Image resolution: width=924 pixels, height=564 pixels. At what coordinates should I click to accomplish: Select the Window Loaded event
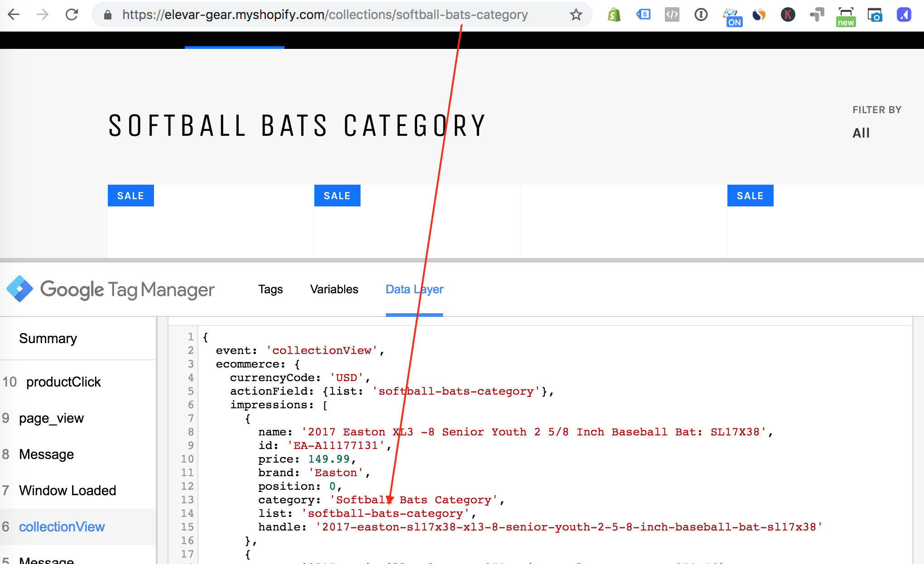pos(67,491)
